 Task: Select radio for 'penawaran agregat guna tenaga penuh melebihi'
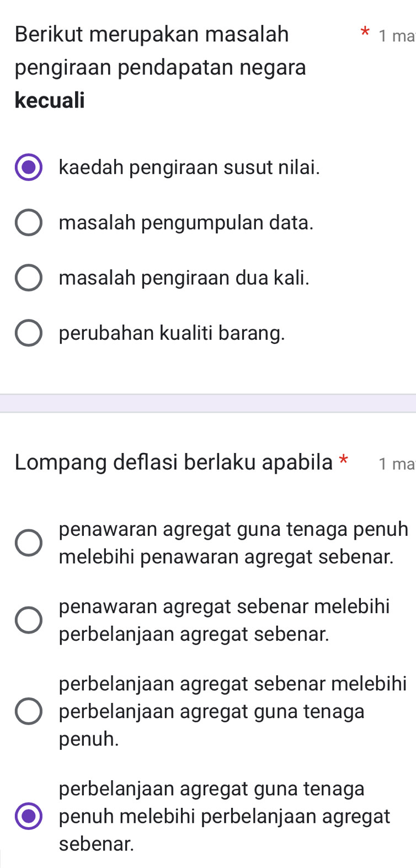(28, 543)
